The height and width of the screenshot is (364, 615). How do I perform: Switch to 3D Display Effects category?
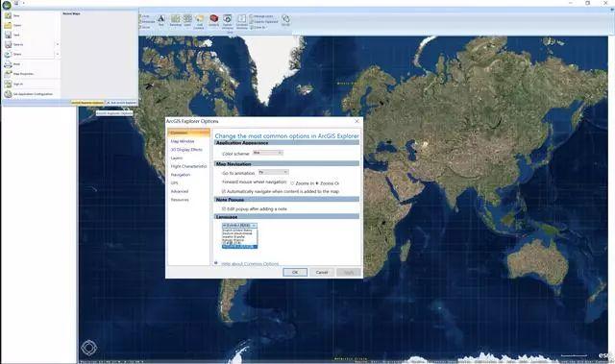tap(186, 150)
